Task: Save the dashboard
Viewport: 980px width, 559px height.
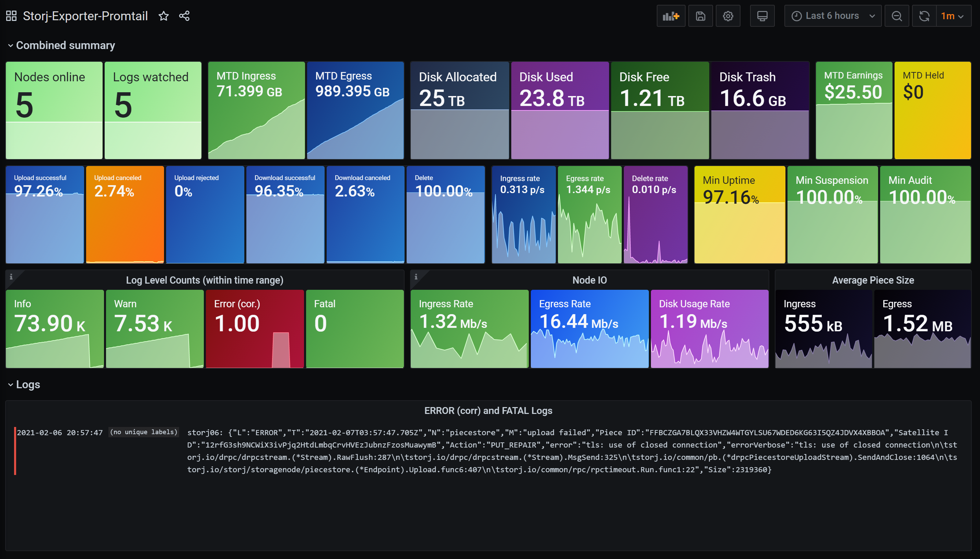Action: click(700, 16)
